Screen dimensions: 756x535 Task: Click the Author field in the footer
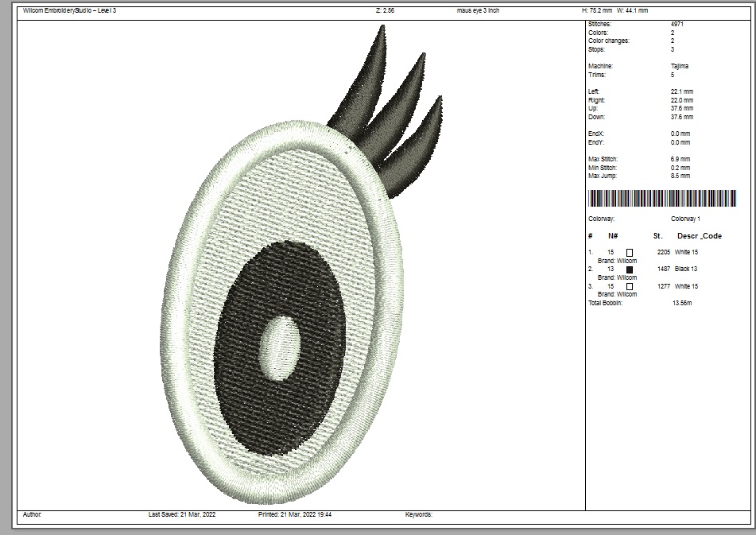(33, 514)
